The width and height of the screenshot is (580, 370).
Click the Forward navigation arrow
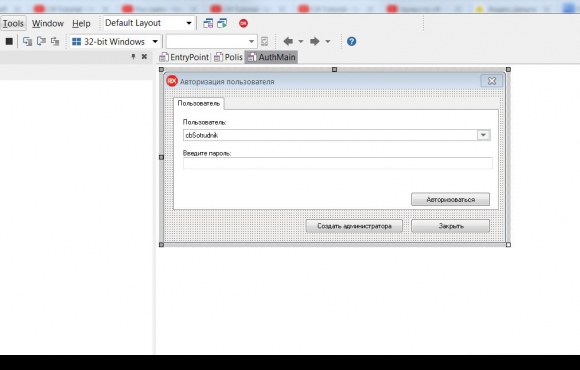pyautogui.click(x=314, y=41)
